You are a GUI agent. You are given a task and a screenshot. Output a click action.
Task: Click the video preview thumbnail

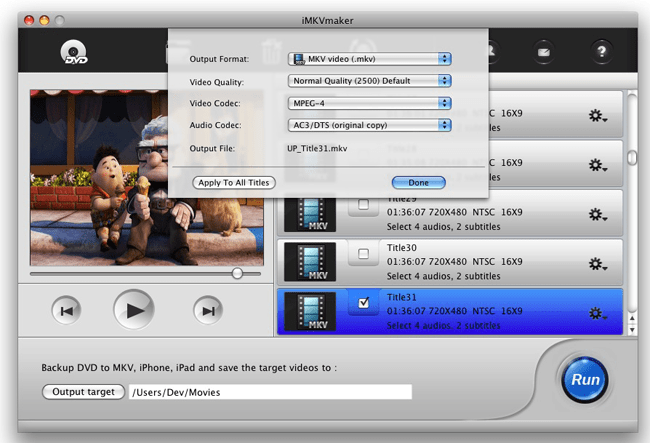tap(147, 177)
